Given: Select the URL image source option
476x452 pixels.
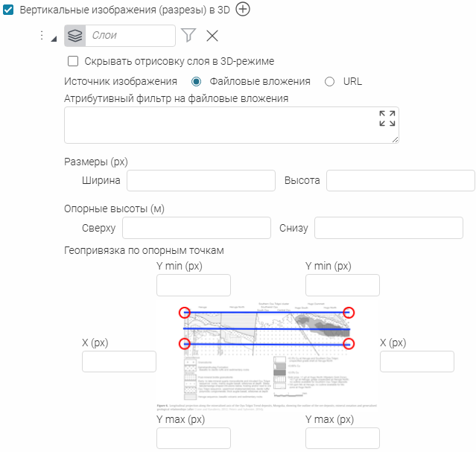Looking at the screenshot, I should pos(330,82).
